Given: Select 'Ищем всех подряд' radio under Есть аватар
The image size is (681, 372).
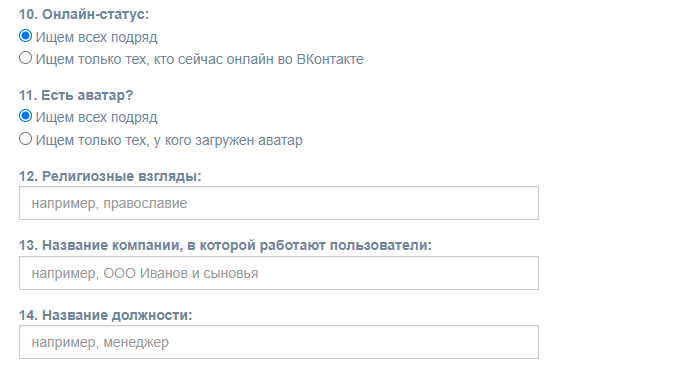Looking at the screenshot, I should tap(26, 116).
